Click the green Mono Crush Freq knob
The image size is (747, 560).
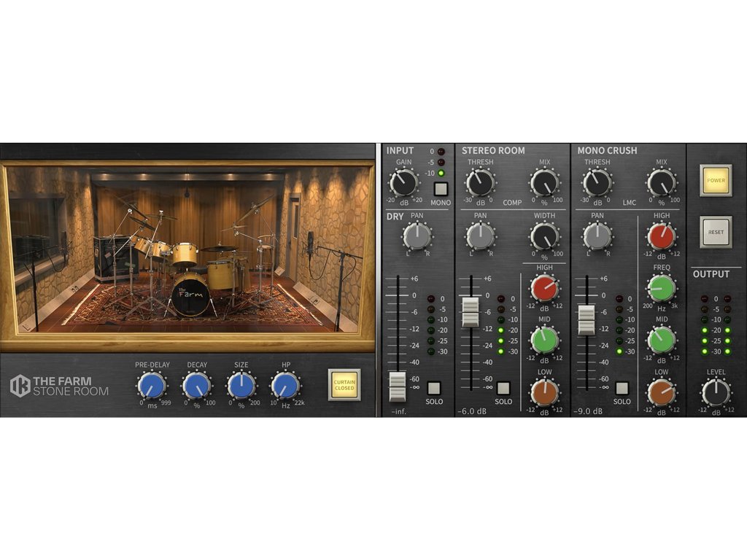point(661,289)
